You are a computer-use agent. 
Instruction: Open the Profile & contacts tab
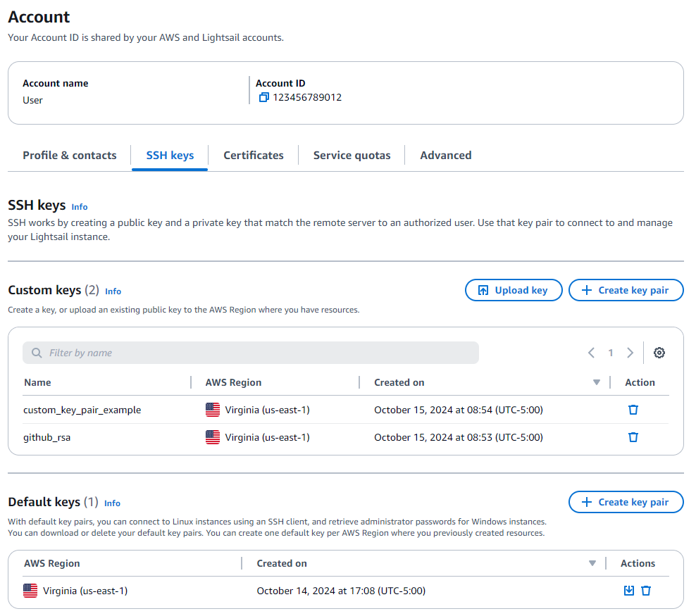point(70,156)
